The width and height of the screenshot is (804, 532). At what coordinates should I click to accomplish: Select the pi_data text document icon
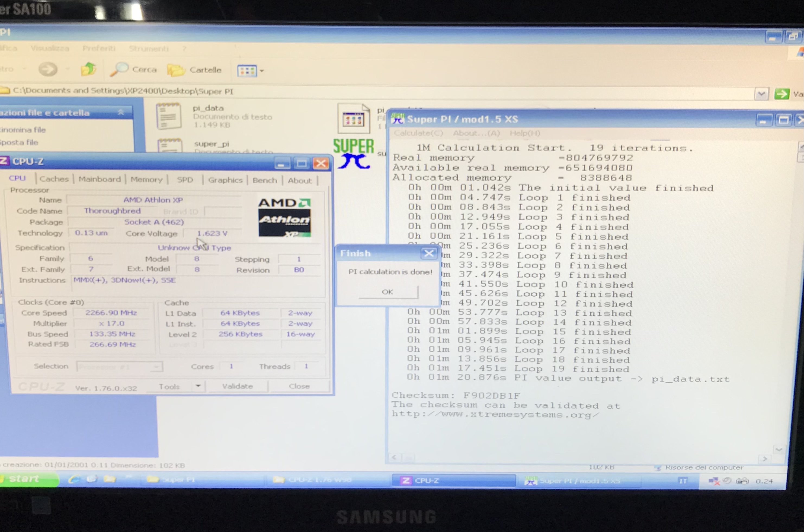(x=168, y=116)
